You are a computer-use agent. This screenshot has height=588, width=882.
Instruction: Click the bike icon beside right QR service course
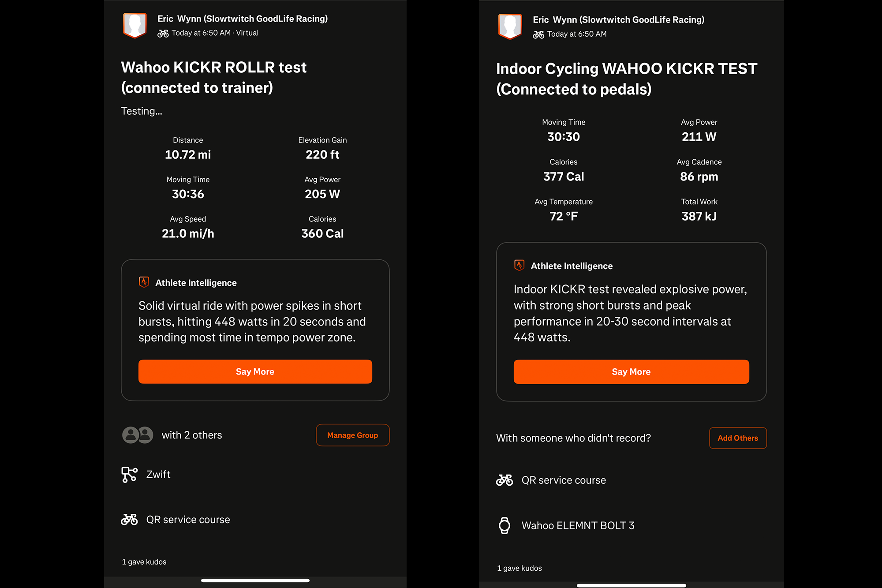tap(505, 480)
